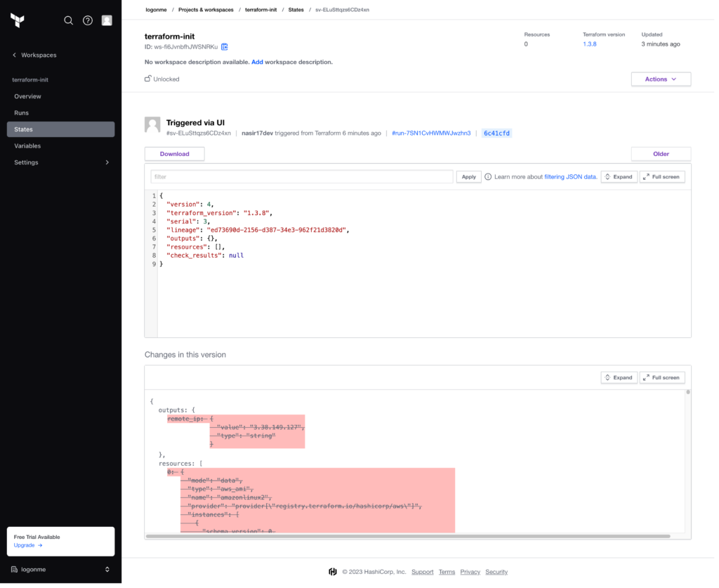
Task: Copy the workspace ID with the clipboard icon
Action: point(225,47)
